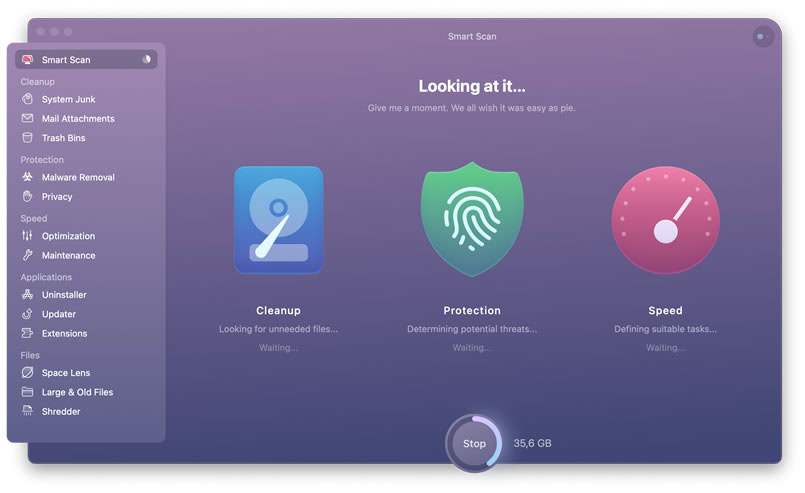This screenshot has height=493, width=805.
Task: Click the Protection heading
Action: (472, 310)
